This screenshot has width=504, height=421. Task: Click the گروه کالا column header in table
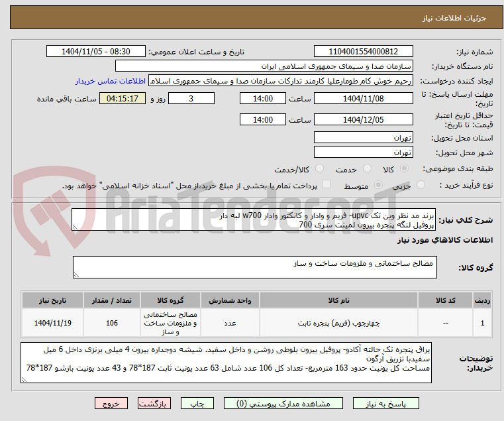(170, 300)
